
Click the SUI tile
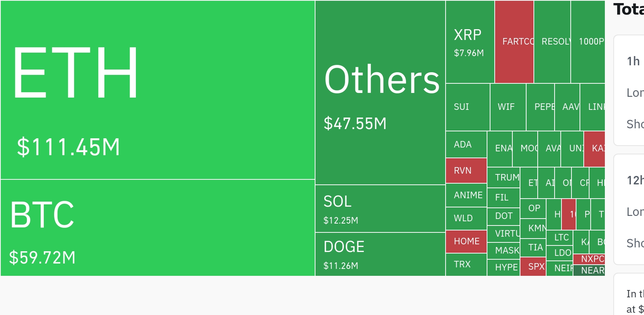coord(468,107)
